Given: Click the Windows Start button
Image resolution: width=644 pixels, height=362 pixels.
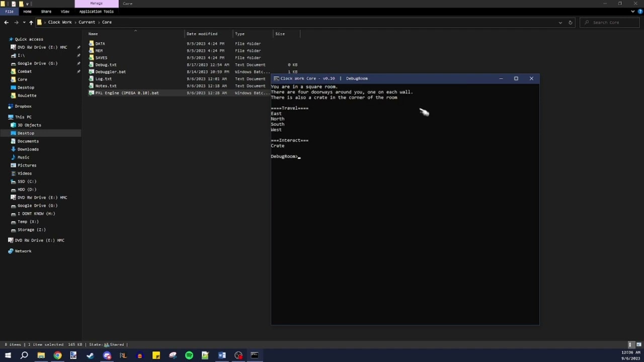Looking at the screenshot, I should click(x=8, y=355).
